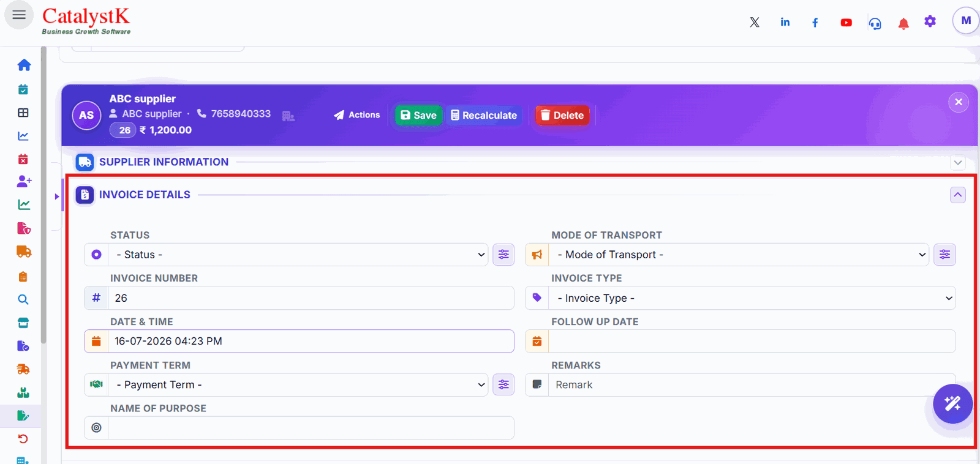Open the LinkedIn social icon
The image size is (980, 464).
click(785, 22)
